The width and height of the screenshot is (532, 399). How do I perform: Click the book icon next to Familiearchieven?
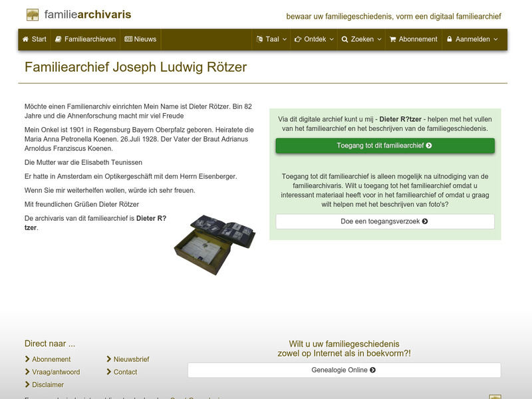tap(59, 39)
